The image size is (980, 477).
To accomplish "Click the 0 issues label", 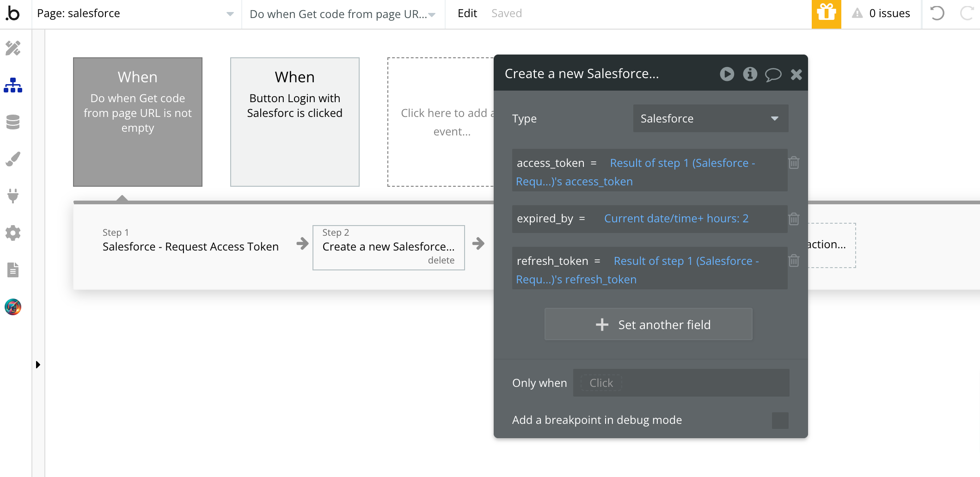I will [x=889, y=13].
